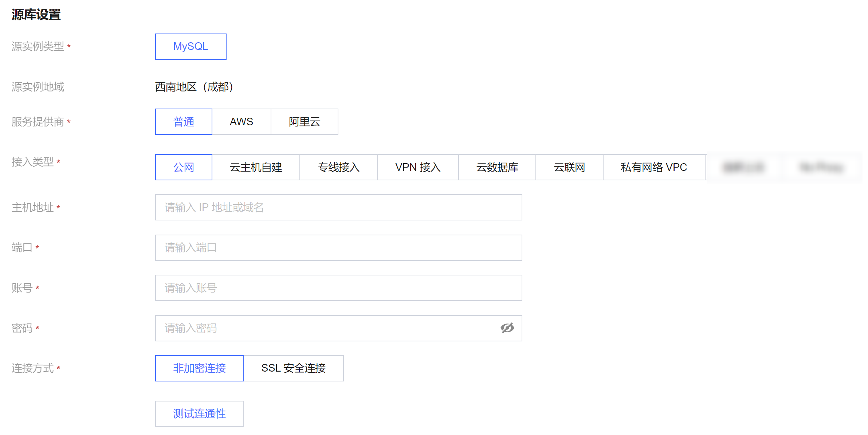Select the MySQL source instance type

pos(191,46)
